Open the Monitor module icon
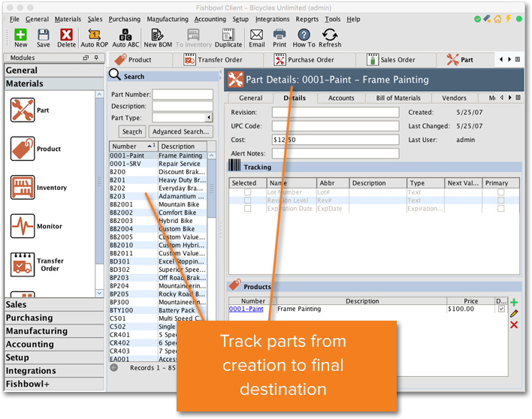The image size is (532, 419). pos(23,226)
